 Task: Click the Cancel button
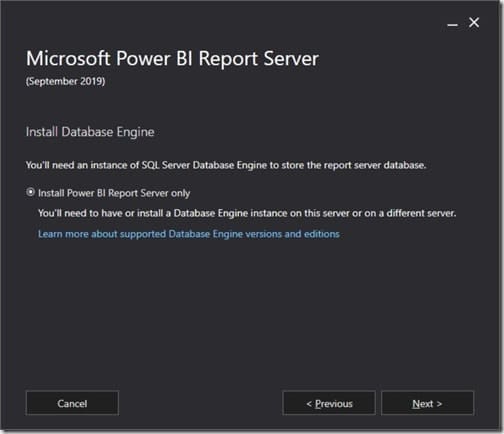click(x=72, y=403)
